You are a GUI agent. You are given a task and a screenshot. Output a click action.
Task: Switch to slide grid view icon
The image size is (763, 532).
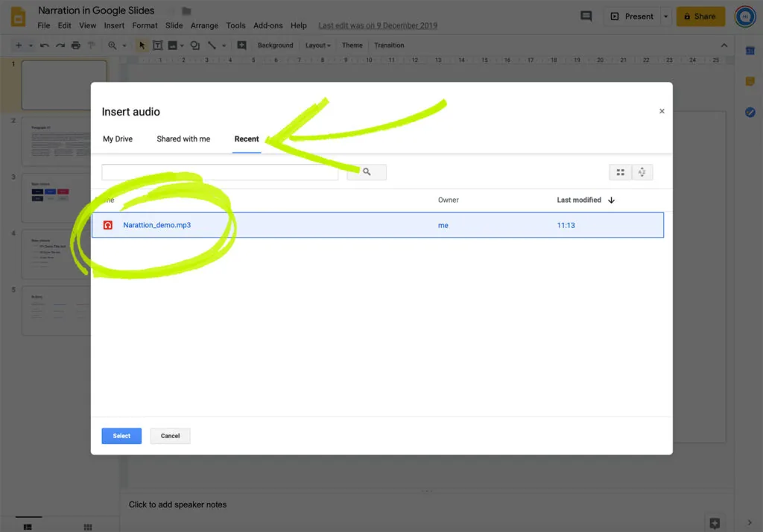point(88,527)
